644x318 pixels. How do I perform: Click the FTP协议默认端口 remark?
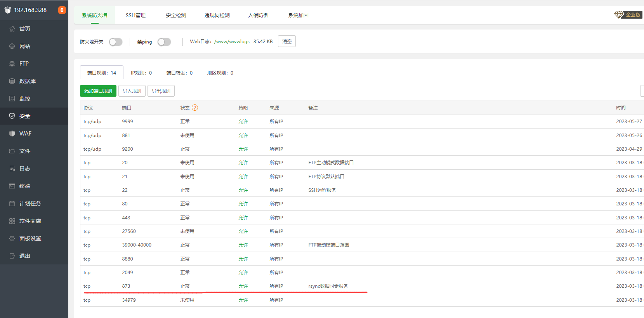coord(326,177)
